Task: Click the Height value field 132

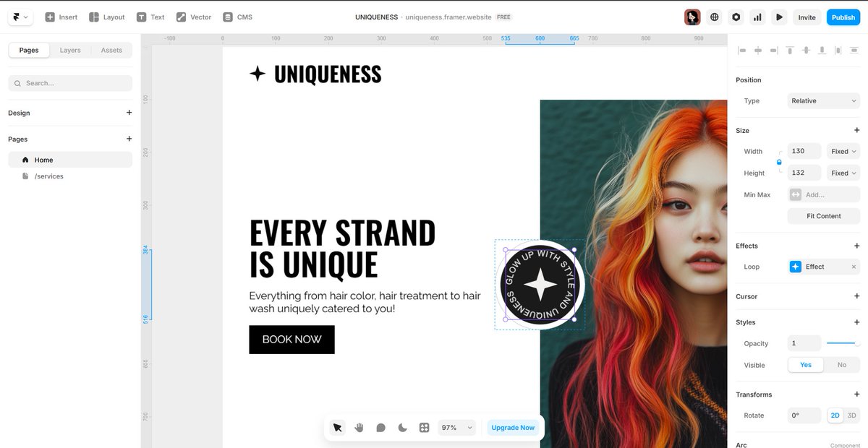Action: point(804,173)
